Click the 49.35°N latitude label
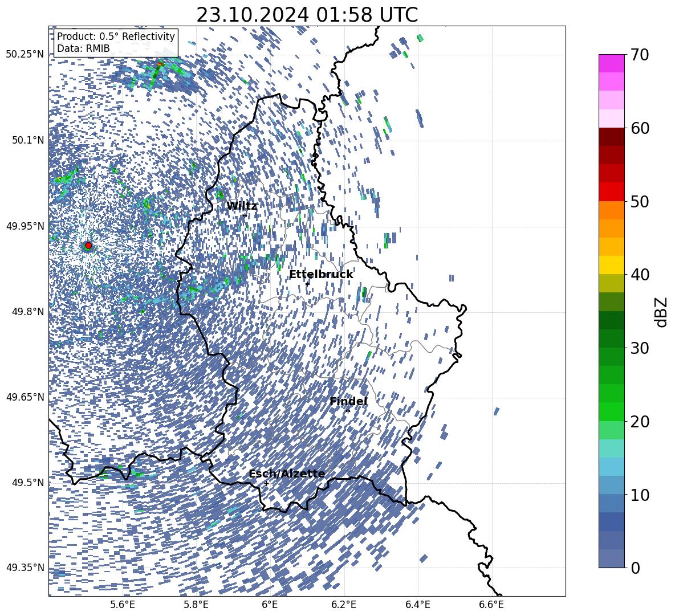This screenshot has width=675, height=616. 25,568
